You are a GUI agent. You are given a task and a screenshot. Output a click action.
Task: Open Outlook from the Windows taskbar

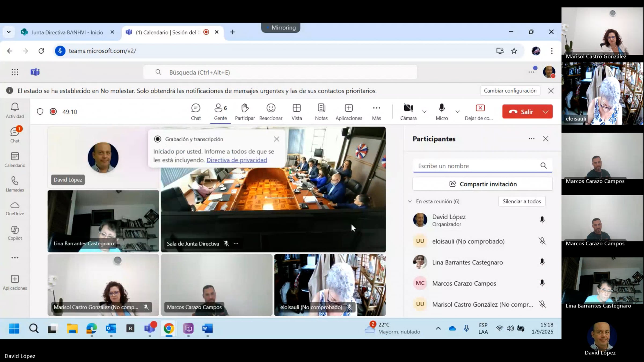pos(111,328)
